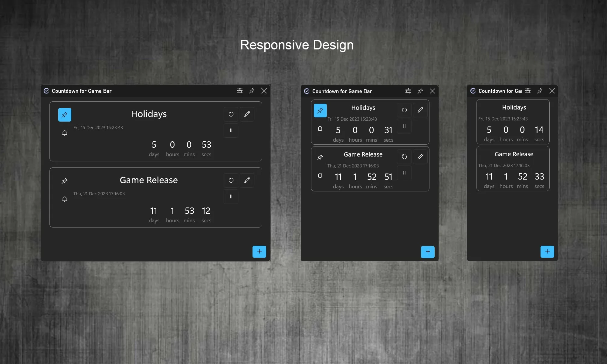Pin Game Release in the middle widget
This screenshot has width=607, height=364.
pyautogui.click(x=320, y=157)
